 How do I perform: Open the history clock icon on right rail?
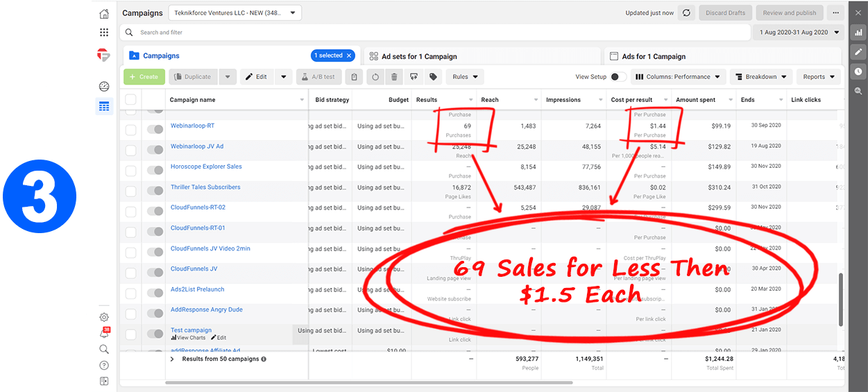[858, 71]
